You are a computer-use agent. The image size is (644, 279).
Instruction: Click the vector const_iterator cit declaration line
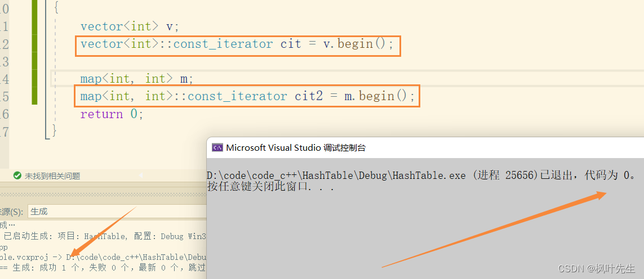point(237,44)
